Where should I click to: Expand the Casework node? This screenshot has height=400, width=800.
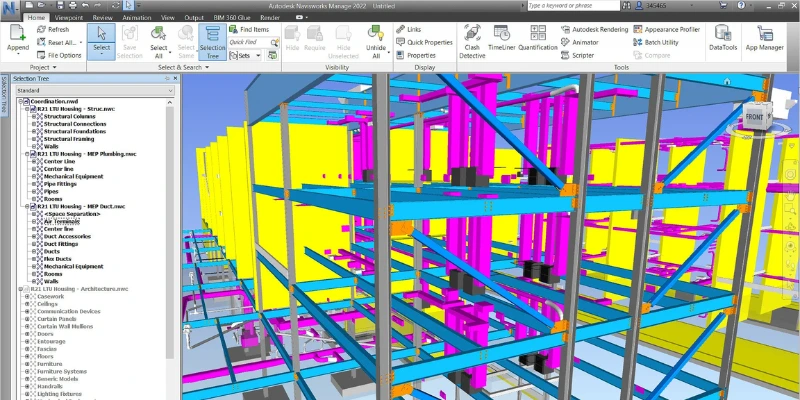28,296
